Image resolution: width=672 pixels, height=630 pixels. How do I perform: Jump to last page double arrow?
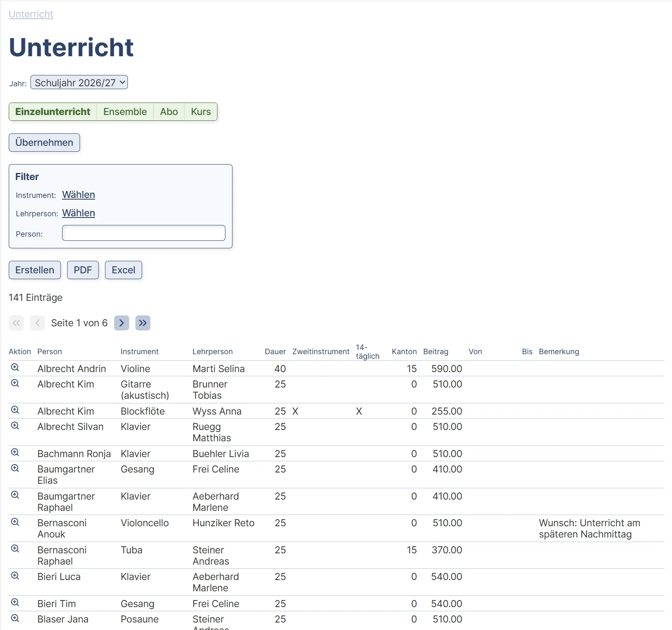tap(143, 323)
